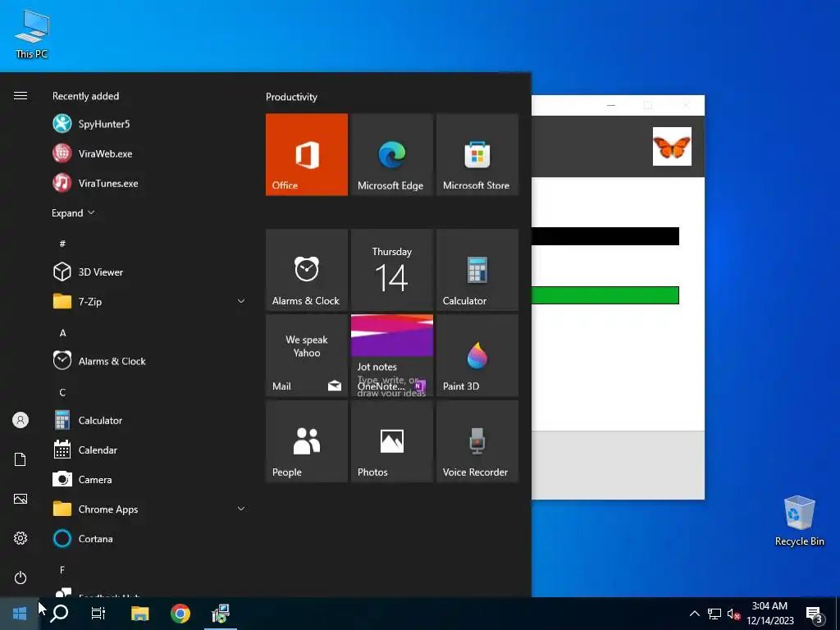Open network icon in system tray
Viewport: 840px width, 630px height.
(x=714, y=614)
